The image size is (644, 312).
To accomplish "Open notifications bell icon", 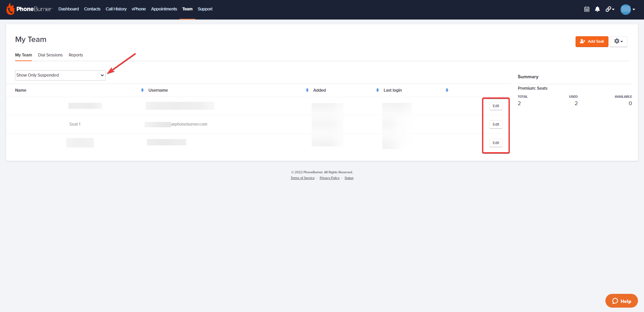I will point(597,9).
